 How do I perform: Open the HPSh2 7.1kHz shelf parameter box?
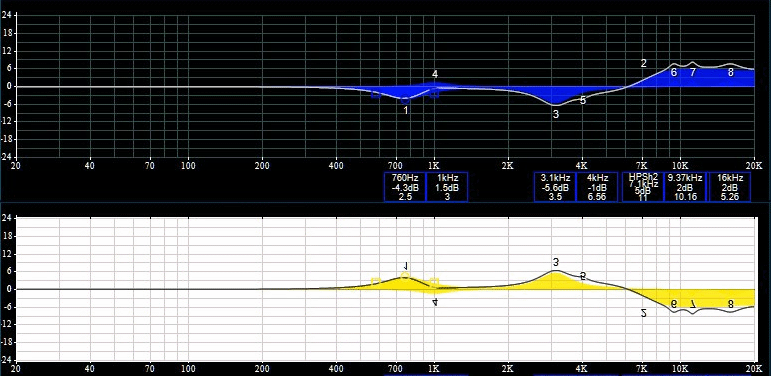(x=643, y=187)
